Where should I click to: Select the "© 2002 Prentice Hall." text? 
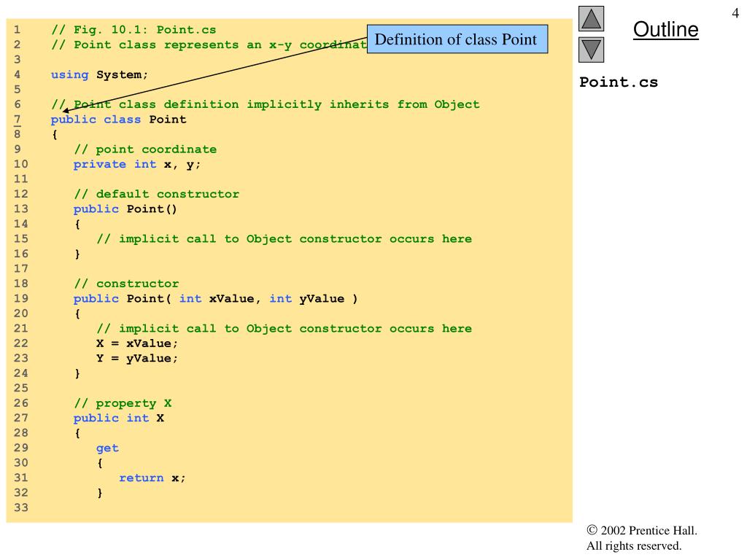[642, 531]
